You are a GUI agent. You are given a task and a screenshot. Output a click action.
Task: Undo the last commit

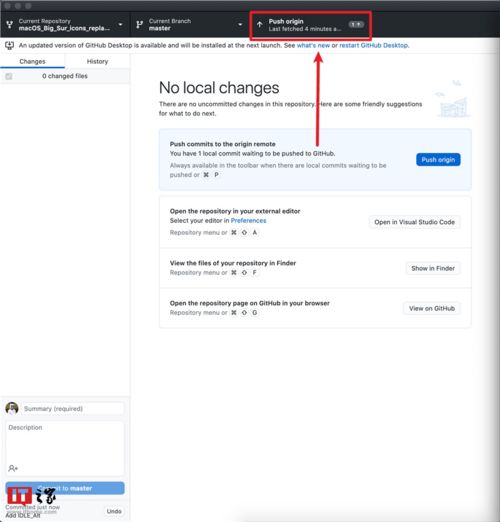click(x=114, y=511)
